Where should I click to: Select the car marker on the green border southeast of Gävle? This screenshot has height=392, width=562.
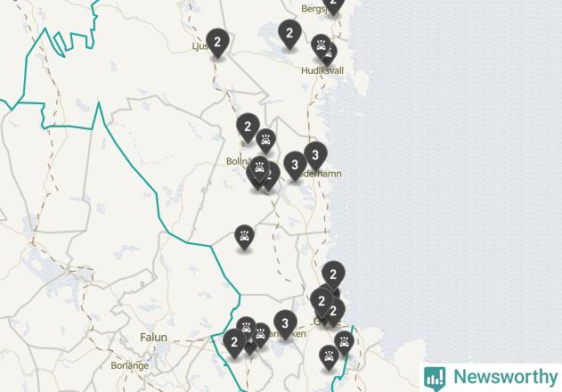click(344, 342)
